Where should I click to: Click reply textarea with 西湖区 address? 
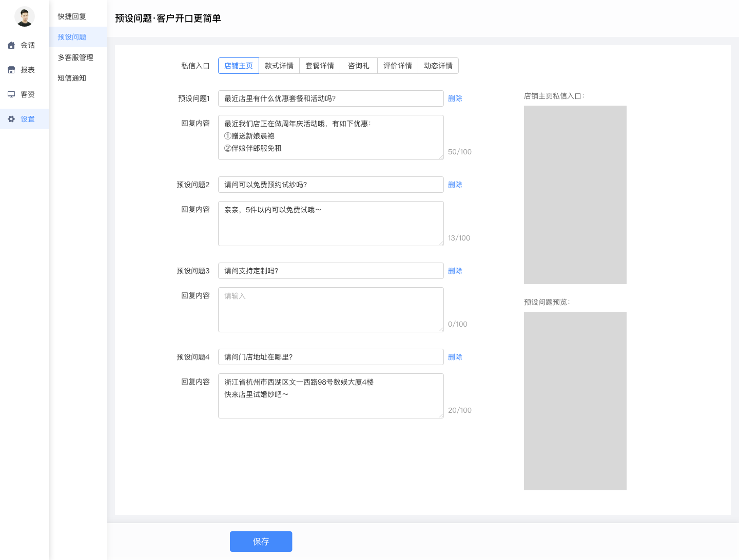(x=331, y=396)
